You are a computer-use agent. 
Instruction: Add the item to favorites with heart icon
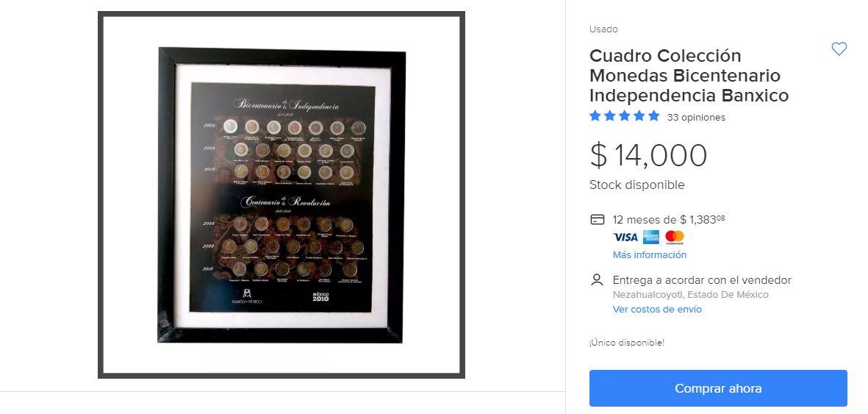tap(839, 49)
